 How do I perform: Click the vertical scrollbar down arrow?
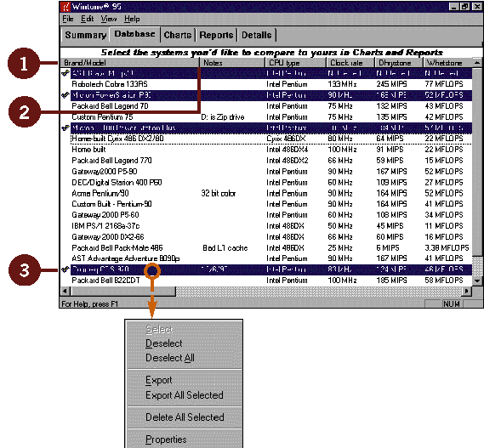477,281
